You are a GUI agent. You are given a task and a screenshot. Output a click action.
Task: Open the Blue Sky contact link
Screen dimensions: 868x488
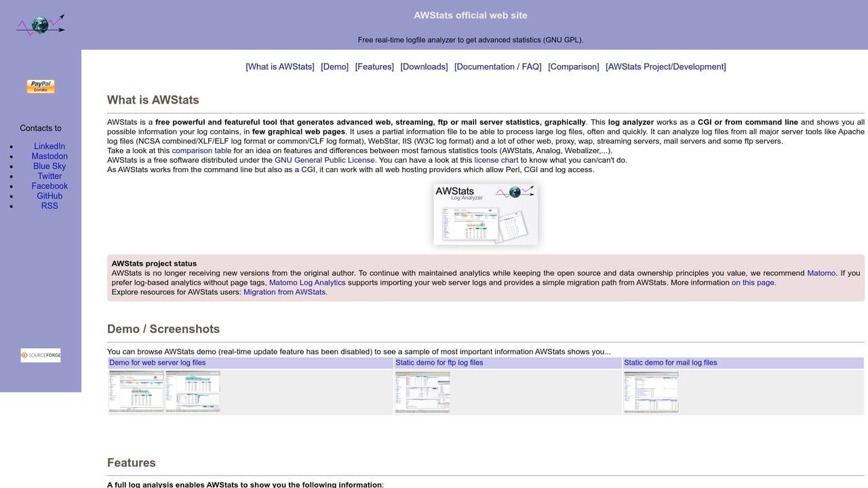tap(49, 166)
